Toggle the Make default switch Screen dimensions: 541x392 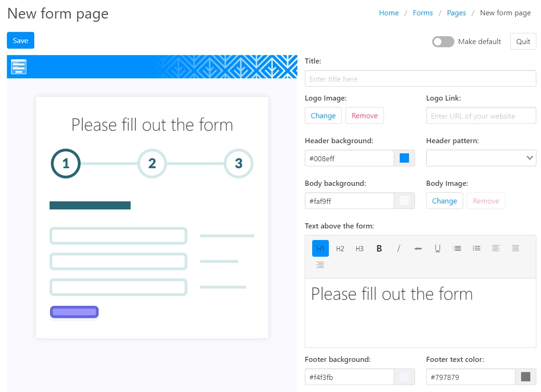pyautogui.click(x=443, y=42)
